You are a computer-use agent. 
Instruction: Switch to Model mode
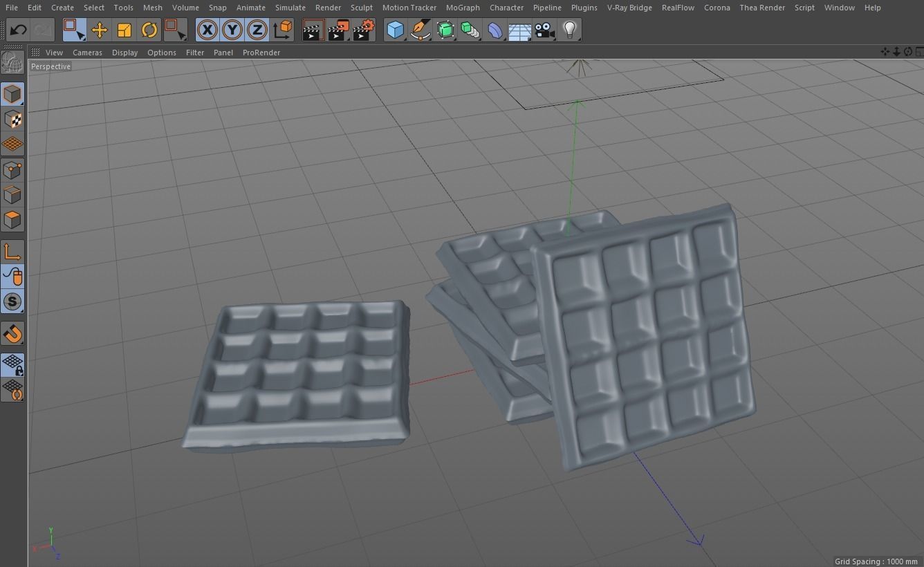(12, 94)
